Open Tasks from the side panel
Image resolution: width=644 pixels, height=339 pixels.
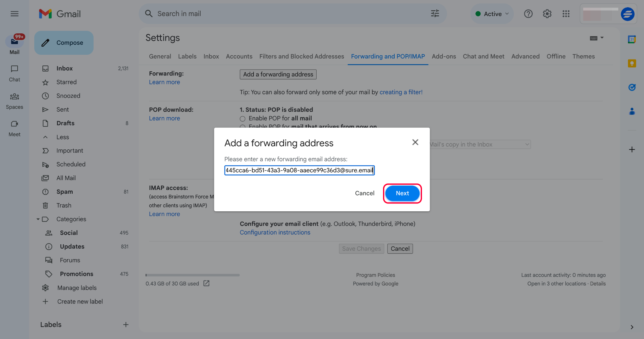[x=632, y=87]
